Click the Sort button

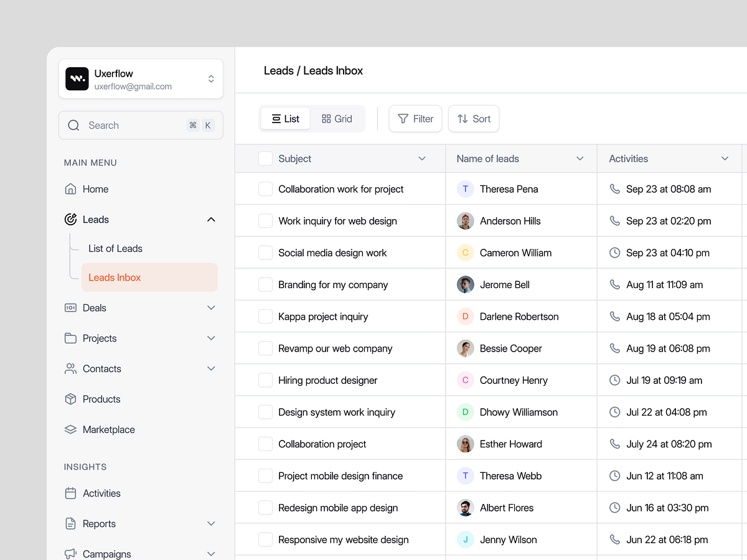[x=474, y=118]
